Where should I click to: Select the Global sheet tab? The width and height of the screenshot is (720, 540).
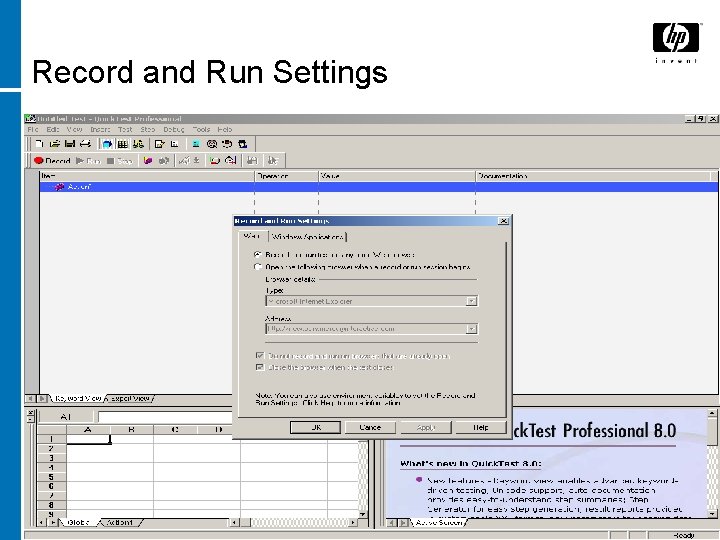tap(78, 522)
